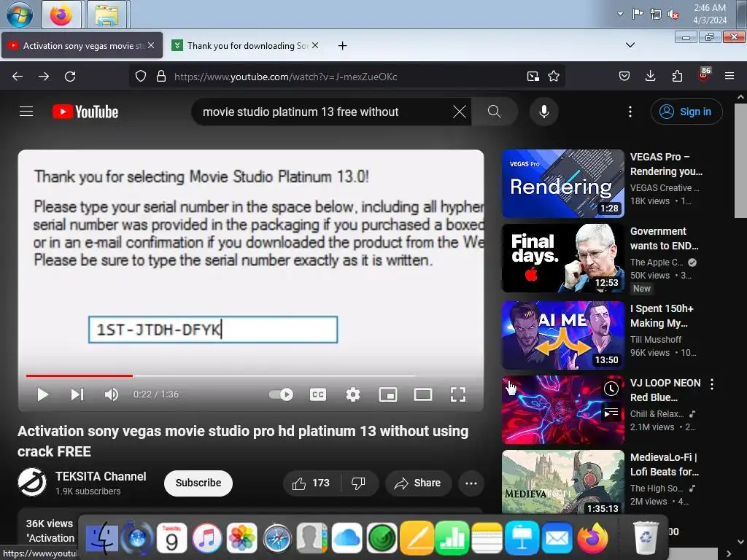Screen dimensions: 747x560
Task: Open the Firefox extensions menu
Action: pos(677,76)
